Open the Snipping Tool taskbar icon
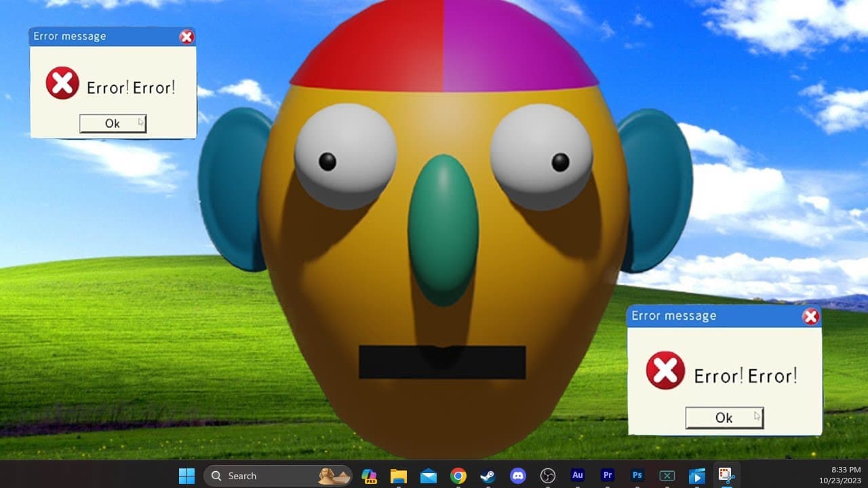The image size is (868, 488). click(726, 476)
